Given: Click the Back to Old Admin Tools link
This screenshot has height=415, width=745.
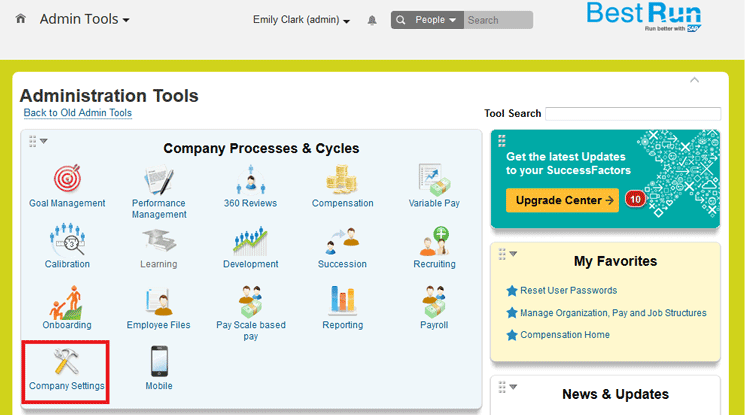Looking at the screenshot, I should point(78,113).
